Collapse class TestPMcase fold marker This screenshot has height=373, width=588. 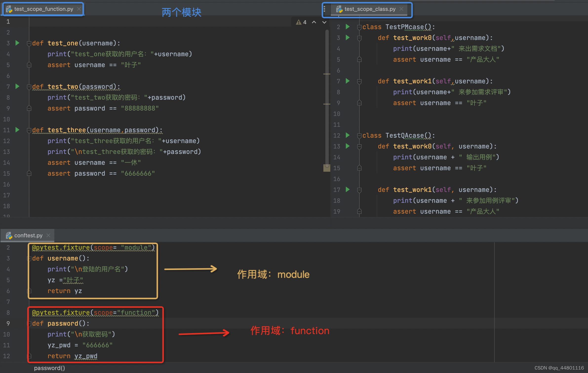pyautogui.click(x=359, y=27)
